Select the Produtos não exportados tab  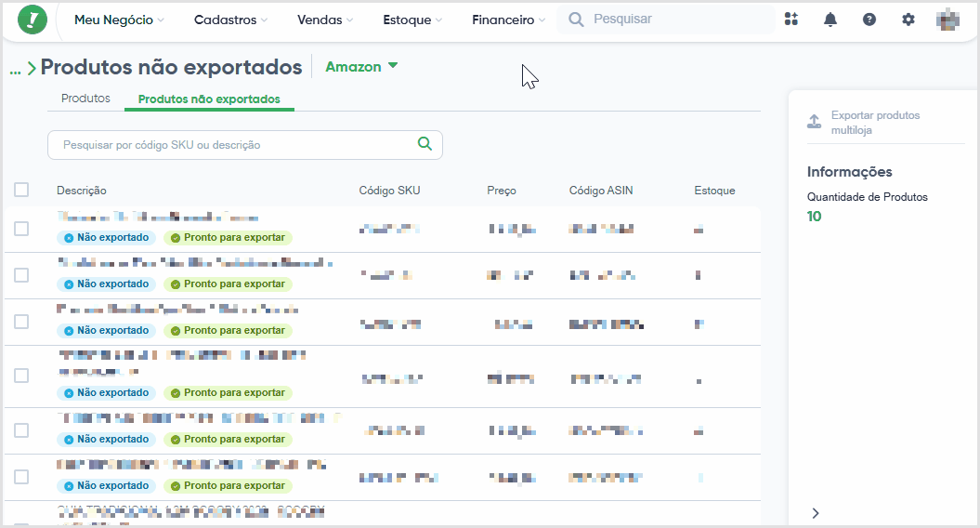pos(209,99)
